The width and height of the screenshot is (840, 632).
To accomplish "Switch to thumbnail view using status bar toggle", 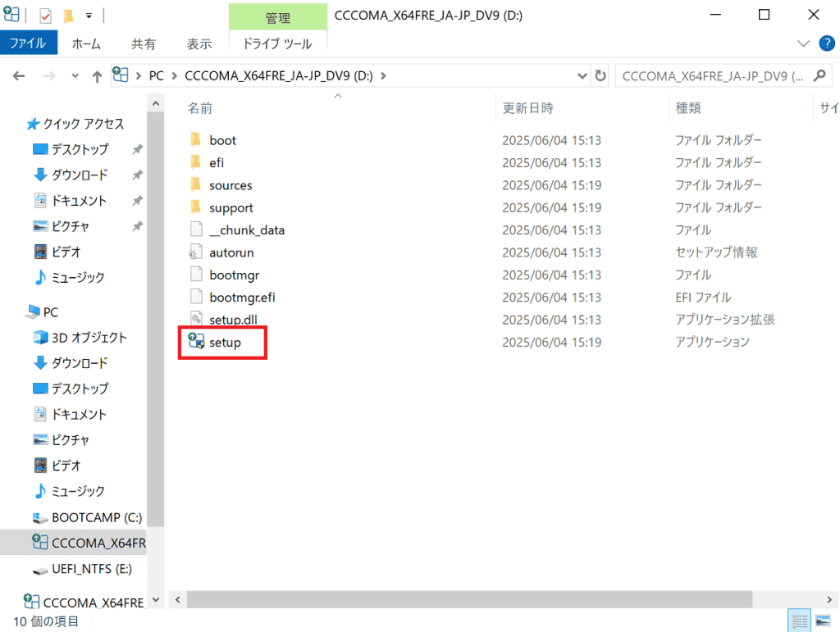I will (824, 620).
